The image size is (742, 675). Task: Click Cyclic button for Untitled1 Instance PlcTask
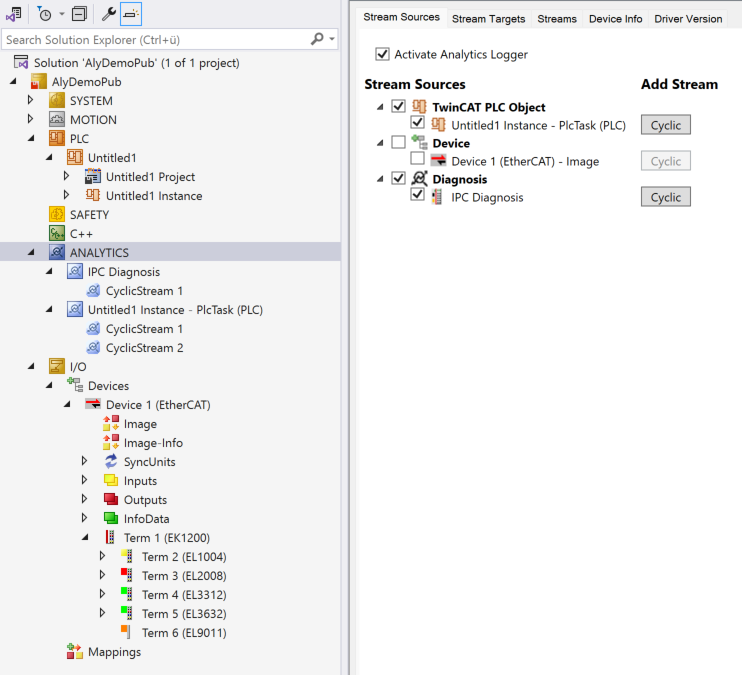(x=665, y=125)
